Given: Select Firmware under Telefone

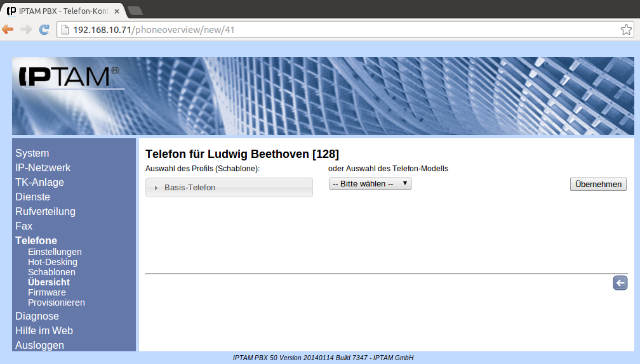Looking at the screenshot, I should (46, 292).
